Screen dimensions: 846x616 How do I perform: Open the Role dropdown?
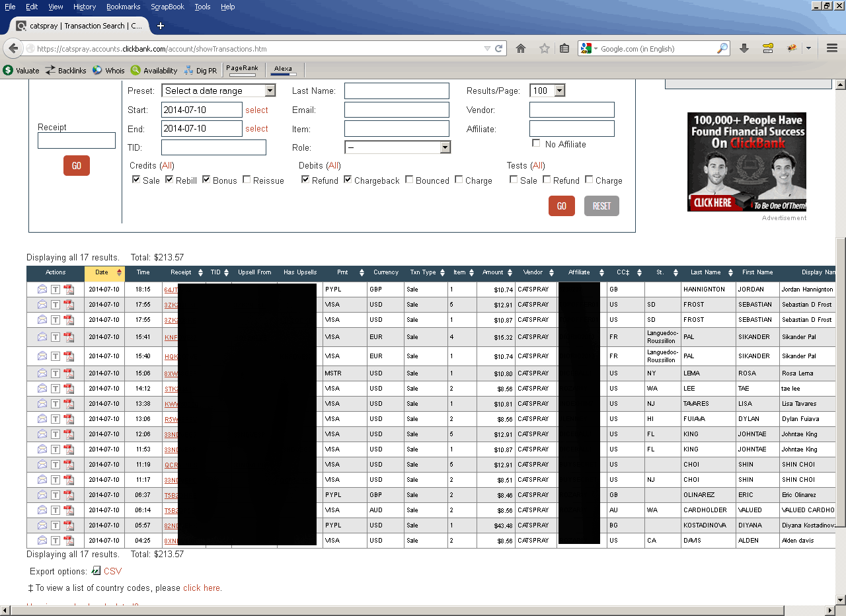(398, 147)
